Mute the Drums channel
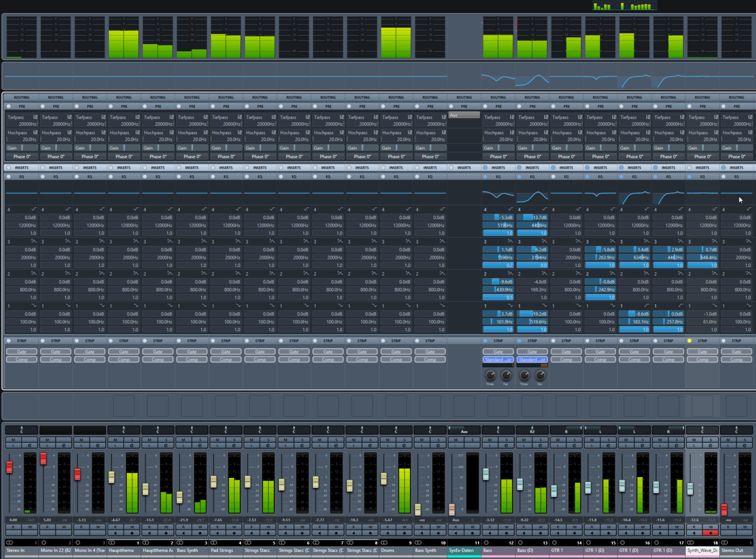The width and height of the screenshot is (756, 559). point(388,440)
